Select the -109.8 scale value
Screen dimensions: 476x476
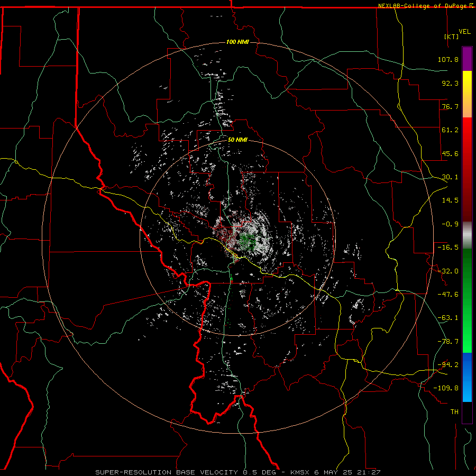tap(446, 388)
